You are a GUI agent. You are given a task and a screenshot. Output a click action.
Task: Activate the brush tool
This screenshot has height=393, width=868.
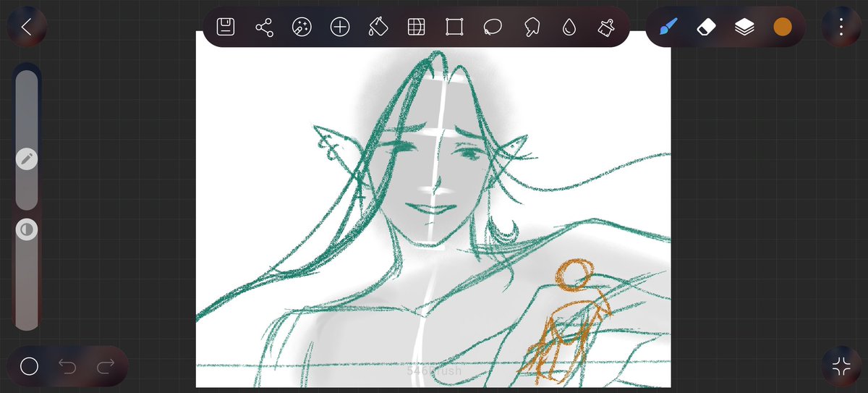tap(668, 27)
